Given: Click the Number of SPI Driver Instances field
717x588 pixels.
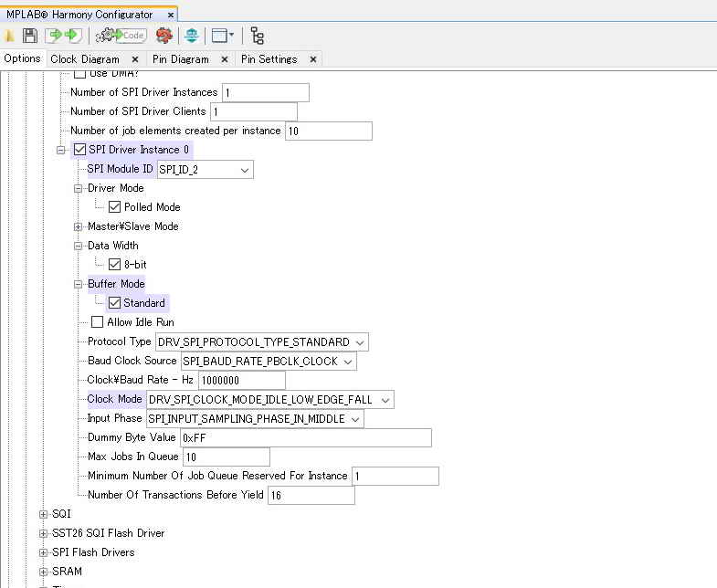Looking at the screenshot, I should pos(266,93).
